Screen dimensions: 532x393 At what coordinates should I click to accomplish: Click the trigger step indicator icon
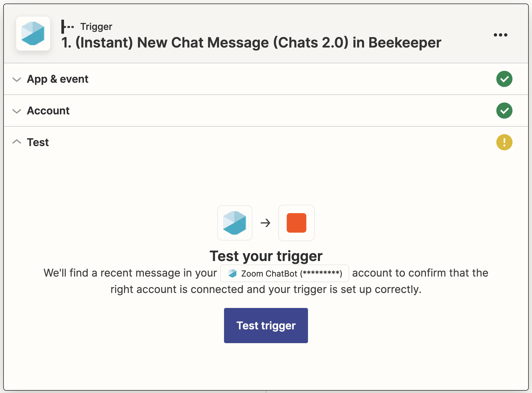click(x=67, y=26)
